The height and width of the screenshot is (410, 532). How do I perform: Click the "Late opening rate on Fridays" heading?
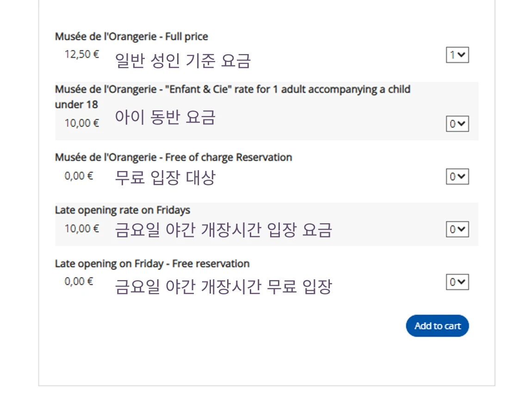click(x=123, y=210)
